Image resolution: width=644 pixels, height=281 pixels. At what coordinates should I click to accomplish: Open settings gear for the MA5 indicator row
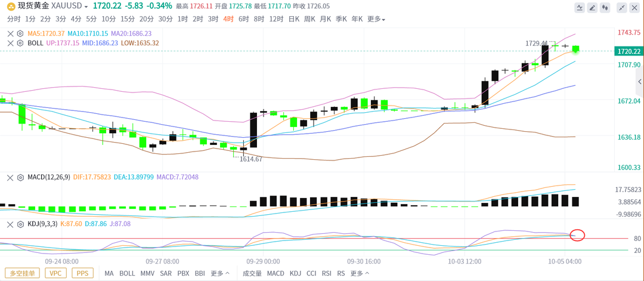(20, 33)
